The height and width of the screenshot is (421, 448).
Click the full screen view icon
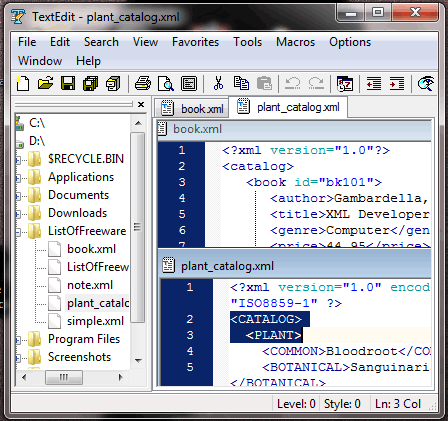point(189,83)
